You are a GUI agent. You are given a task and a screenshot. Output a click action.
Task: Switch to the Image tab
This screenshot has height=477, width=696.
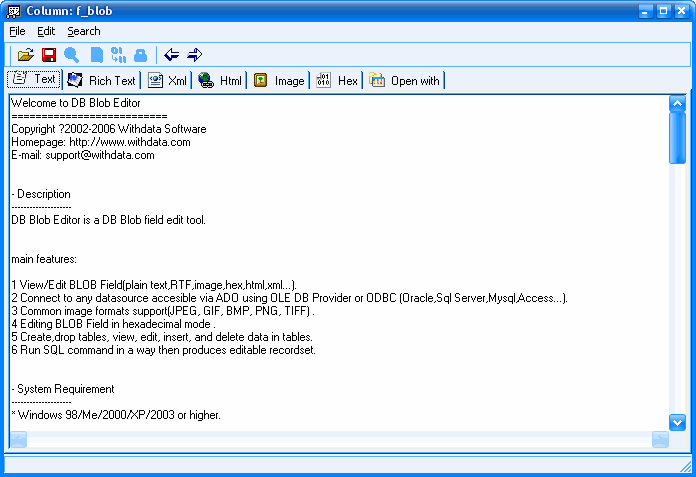pos(279,81)
